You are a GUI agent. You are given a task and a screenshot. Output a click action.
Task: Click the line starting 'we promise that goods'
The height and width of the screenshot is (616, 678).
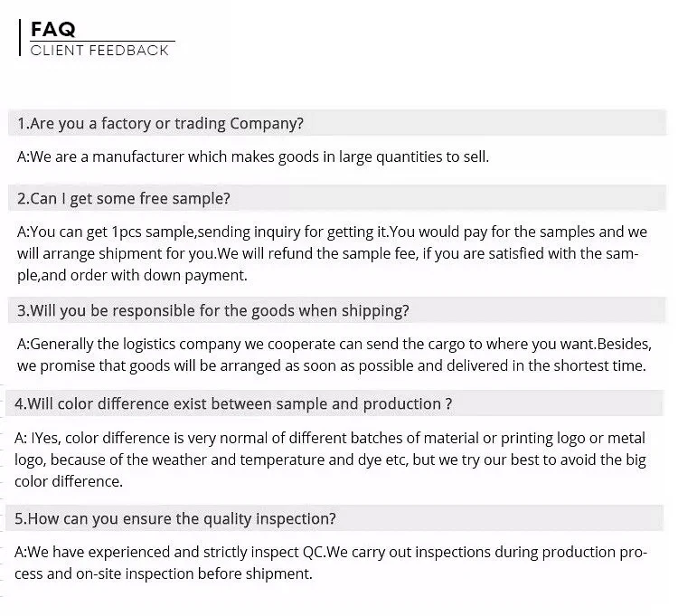click(x=332, y=366)
